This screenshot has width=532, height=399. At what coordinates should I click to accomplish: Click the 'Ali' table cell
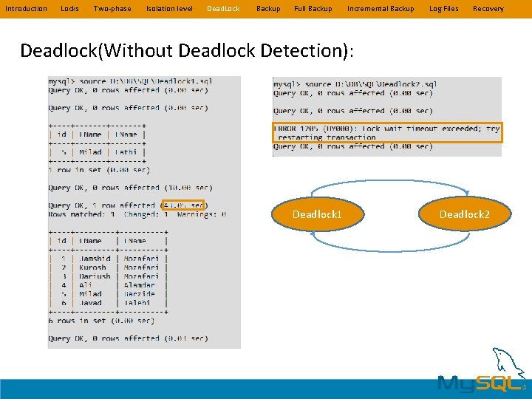pos(86,285)
